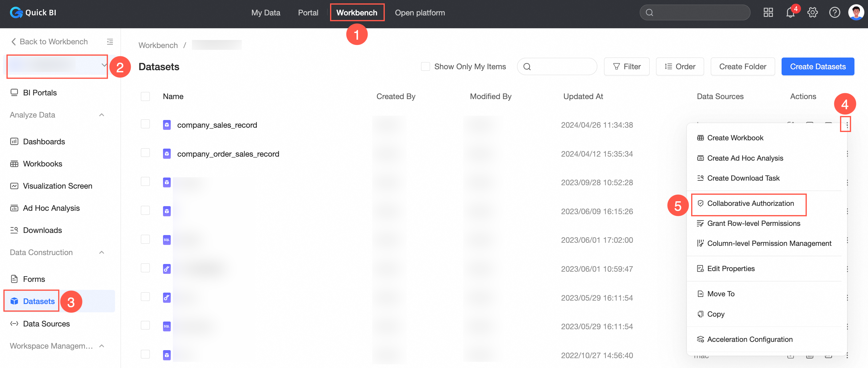This screenshot has height=368, width=868.
Task: Click the company_order_sales_record dataset icon
Action: [x=167, y=154]
